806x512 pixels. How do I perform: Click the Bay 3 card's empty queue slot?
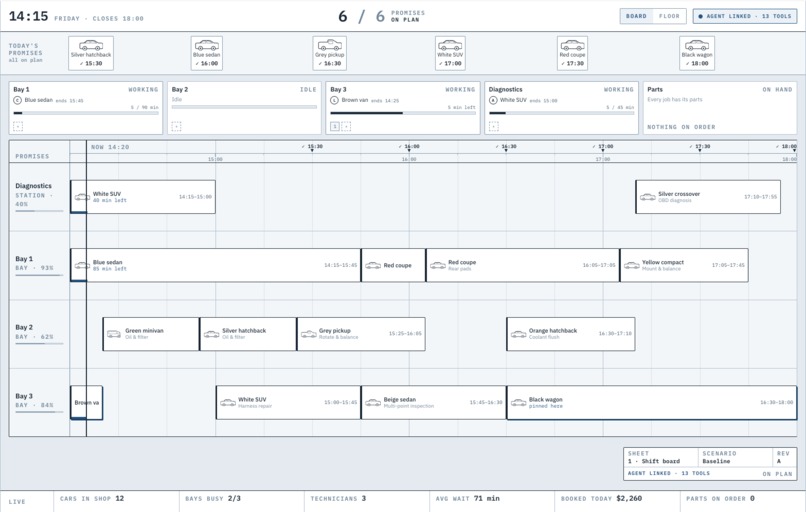pyautogui.click(x=346, y=126)
